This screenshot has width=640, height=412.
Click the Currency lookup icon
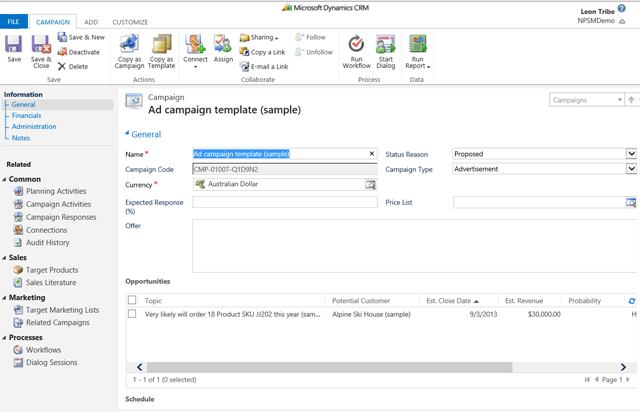tap(370, 185)
